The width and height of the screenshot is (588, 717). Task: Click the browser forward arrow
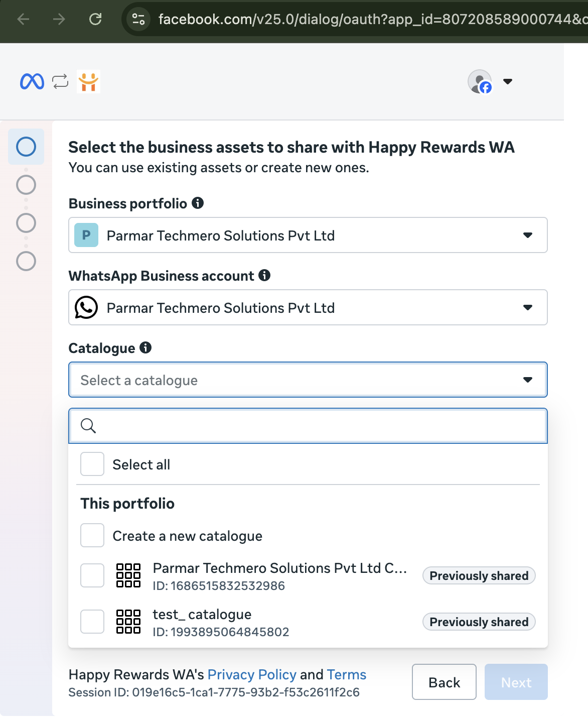pos(59,19)
